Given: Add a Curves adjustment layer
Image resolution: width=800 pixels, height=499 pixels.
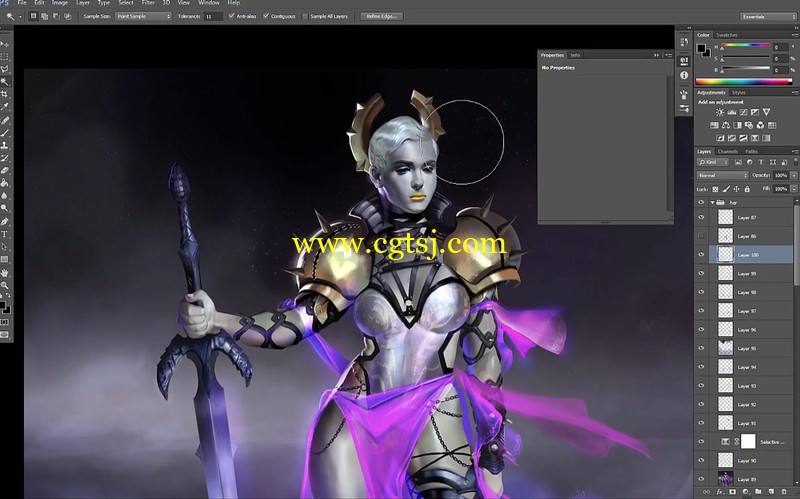Looking at the screenshot, I should click(x=743, y=112).
